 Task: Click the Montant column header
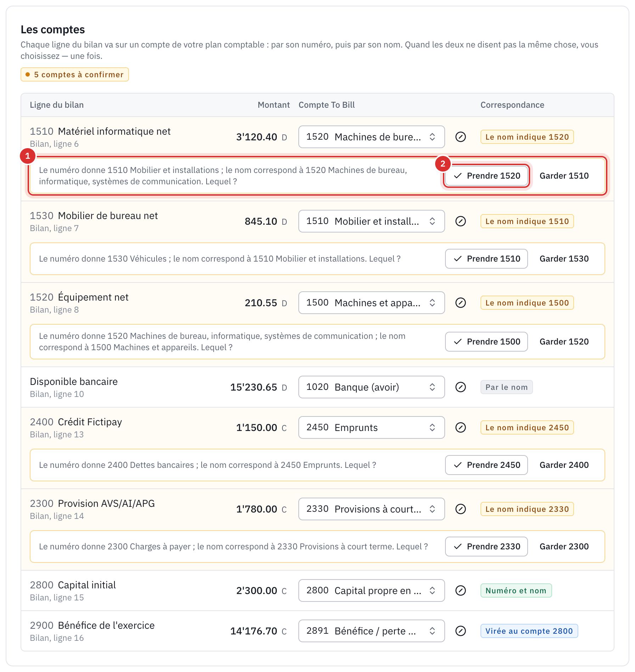(274, 105)
